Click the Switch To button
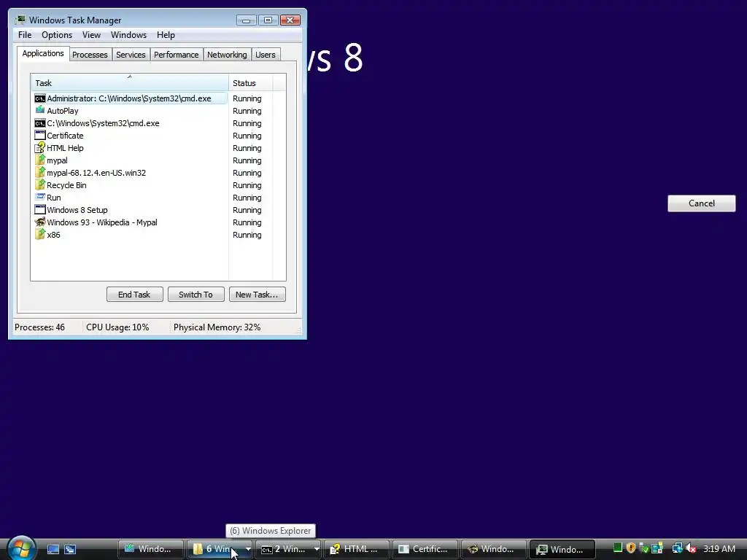The height and width of the screenshot is (560, 747). (x=196, y=295)
